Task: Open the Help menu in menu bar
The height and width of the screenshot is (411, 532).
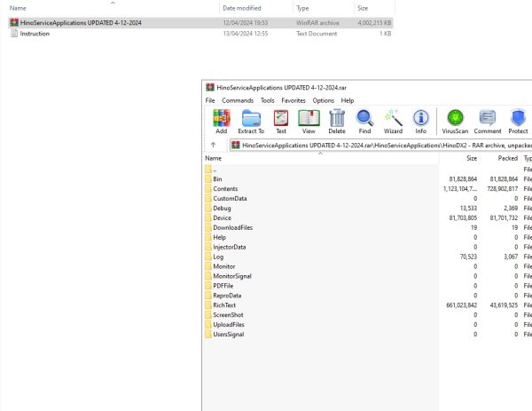Action: click(348, 100)
